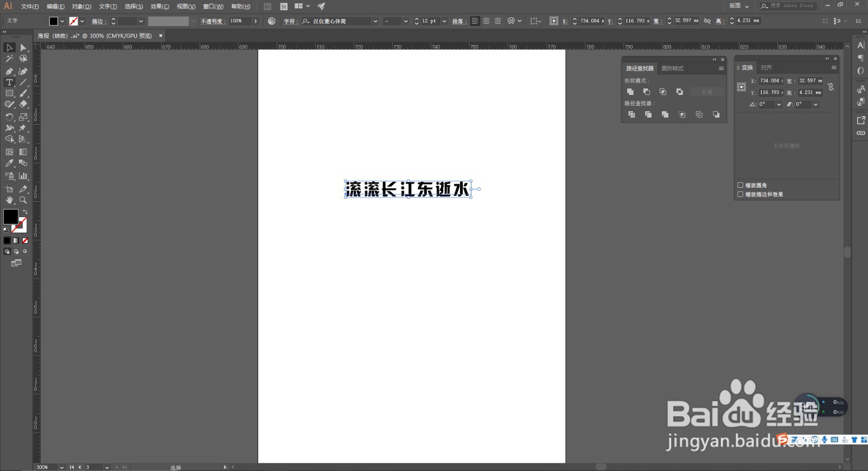This screenshot has width=868, height=471.
Task: Select the Pen tool
Action: (9, 71)
